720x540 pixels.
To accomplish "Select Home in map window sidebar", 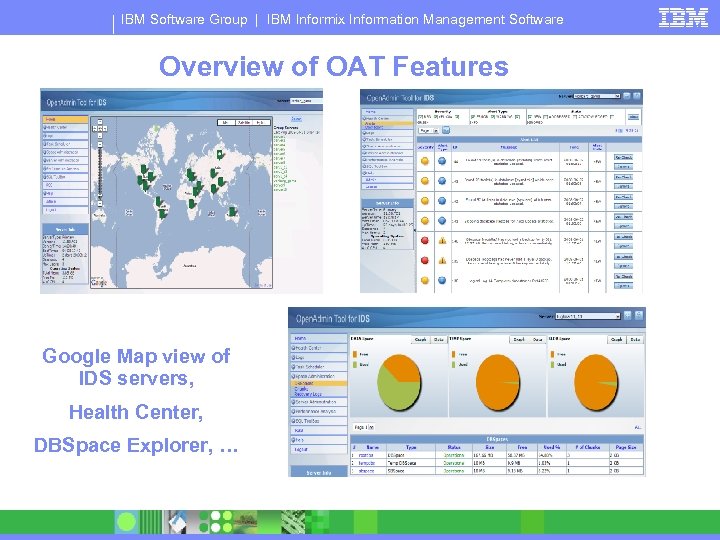I will pyautogui.click(x=65, y=119).
